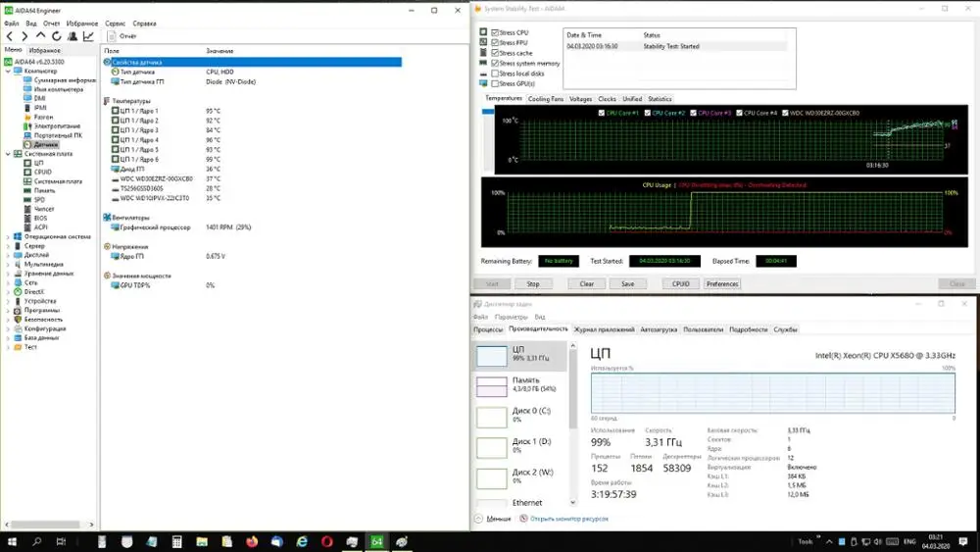
Task: Expand the Хранение данных tree node
Action: (9, 274)
